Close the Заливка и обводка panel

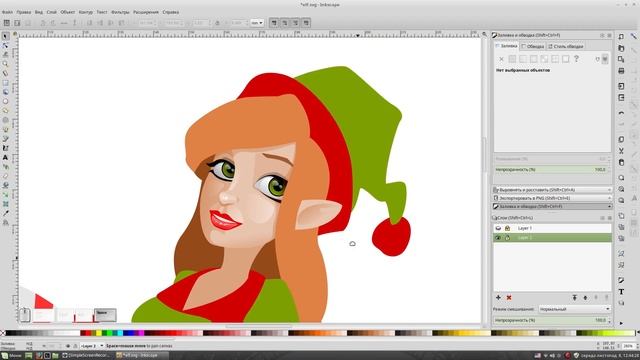tap(609, 36)
